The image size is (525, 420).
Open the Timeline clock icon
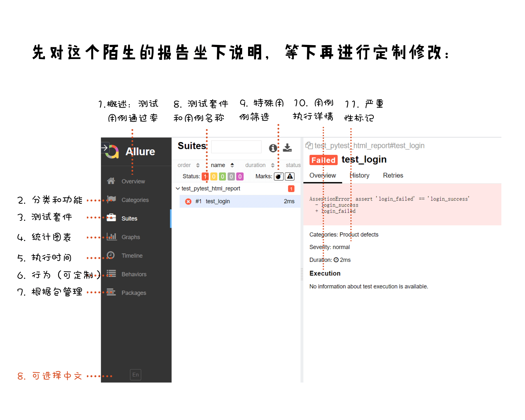(x=111, y=255)
